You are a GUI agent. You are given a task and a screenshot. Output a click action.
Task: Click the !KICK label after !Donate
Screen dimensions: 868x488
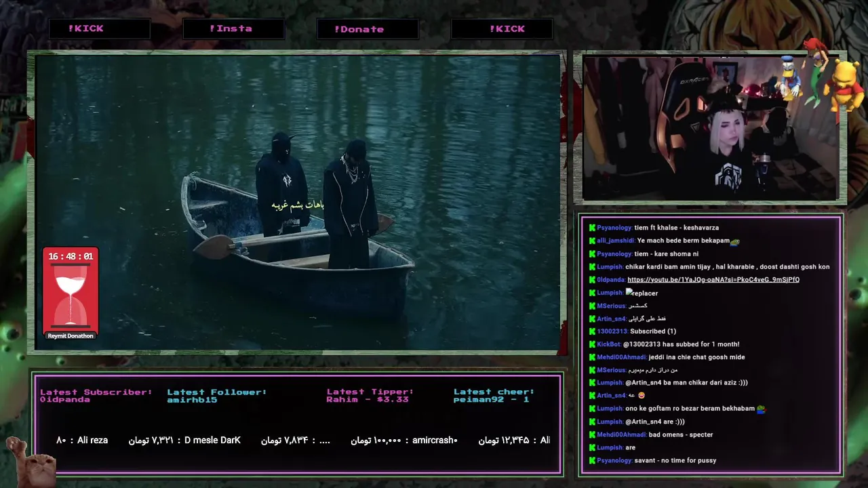[x=507, y=28]
